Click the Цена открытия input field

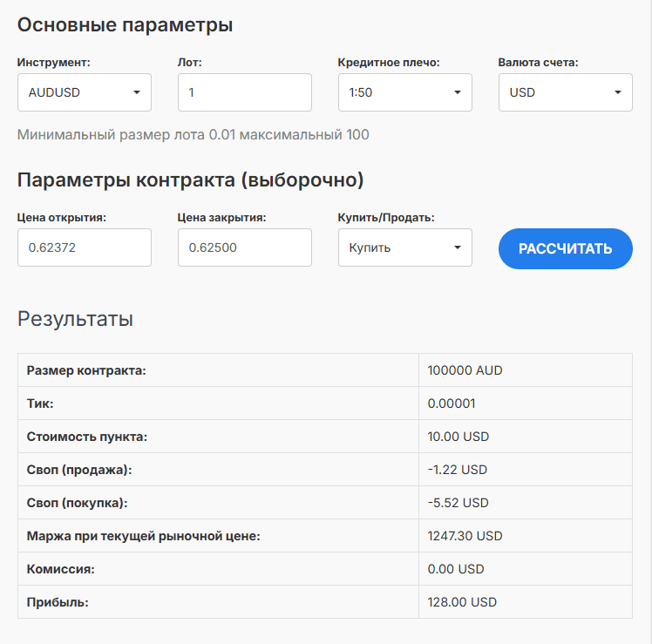tap(85, 247)
